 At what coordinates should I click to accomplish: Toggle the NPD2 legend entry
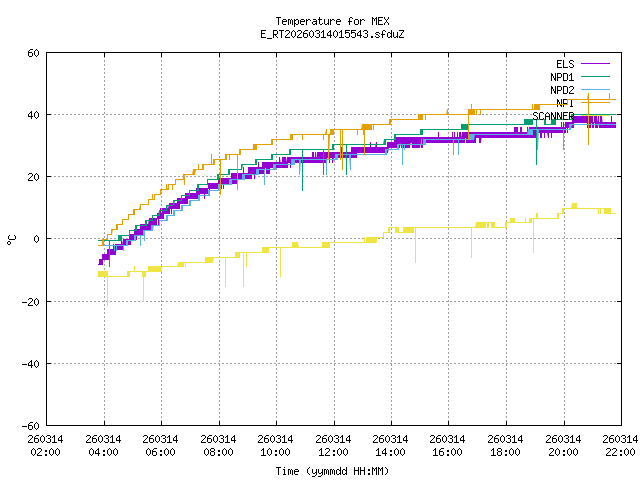coord(561,90)
